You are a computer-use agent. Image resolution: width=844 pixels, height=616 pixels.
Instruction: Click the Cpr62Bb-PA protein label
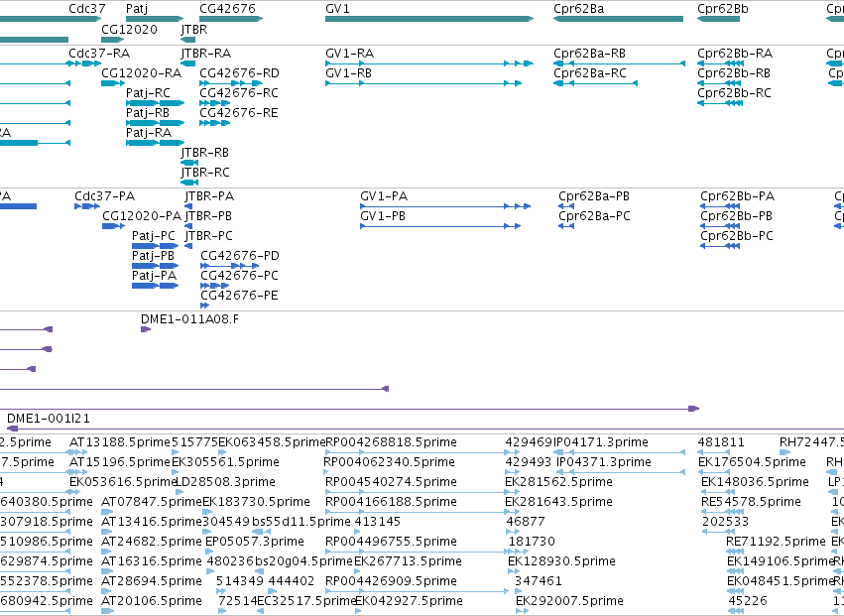point(738,196)
